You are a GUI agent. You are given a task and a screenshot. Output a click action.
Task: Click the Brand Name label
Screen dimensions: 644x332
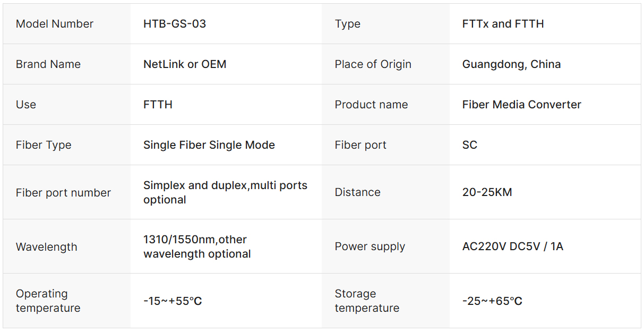(48, 64)
